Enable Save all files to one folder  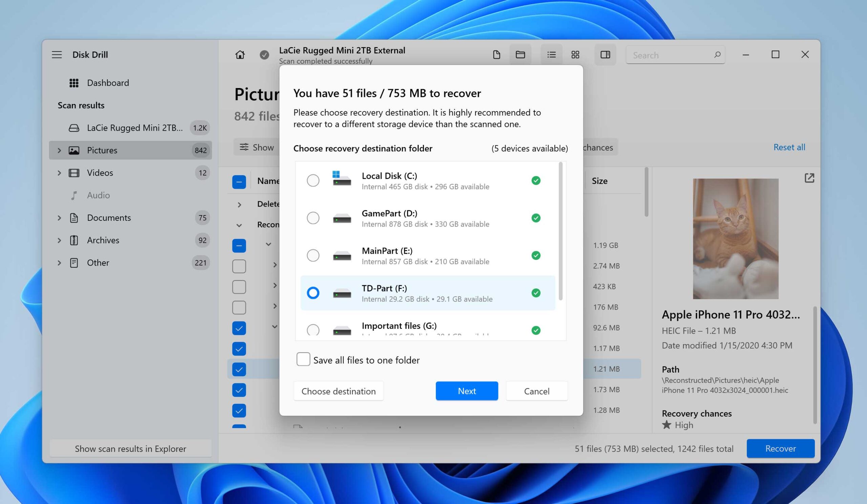point(303,359)
